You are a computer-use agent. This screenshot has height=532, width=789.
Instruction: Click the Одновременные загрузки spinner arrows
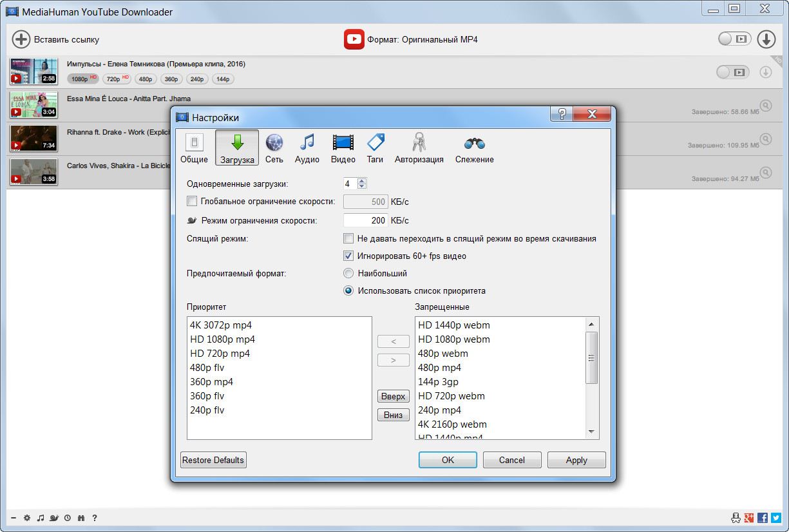tap(361, 184)
